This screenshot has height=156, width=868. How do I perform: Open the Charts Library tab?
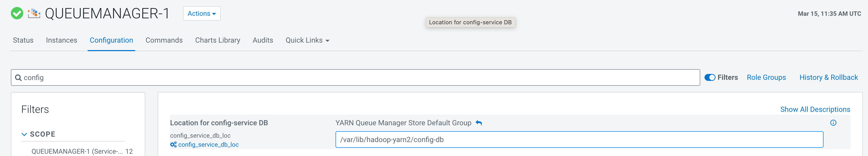coord(217,41)
